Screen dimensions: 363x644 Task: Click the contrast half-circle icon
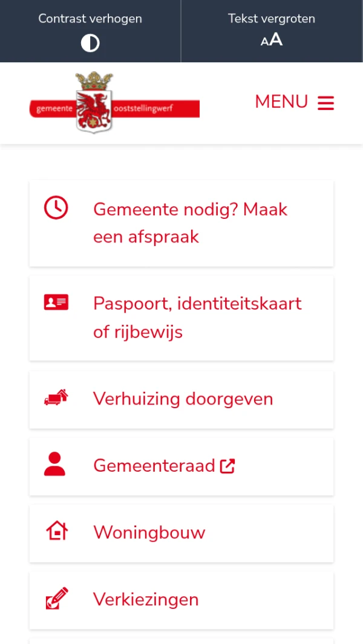90,43
